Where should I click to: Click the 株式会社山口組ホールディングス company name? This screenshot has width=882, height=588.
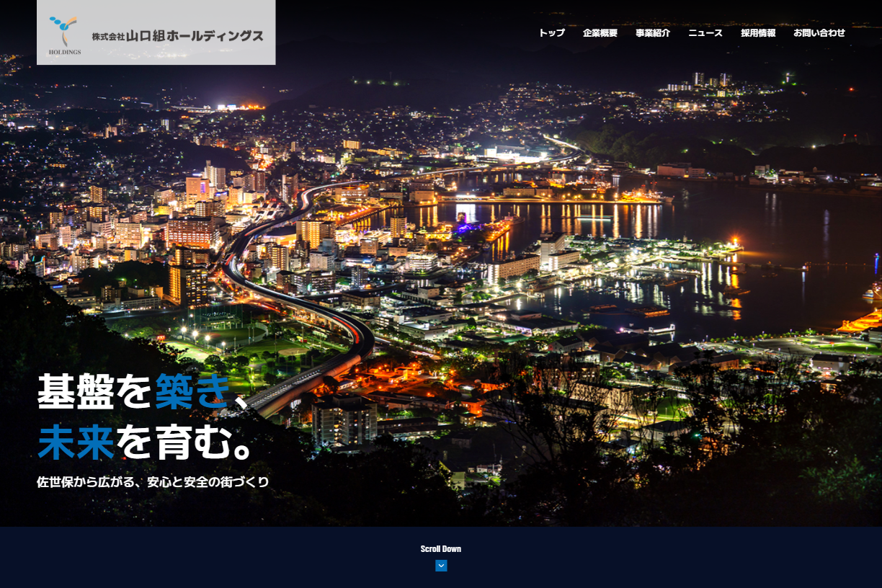click(177, 35)
